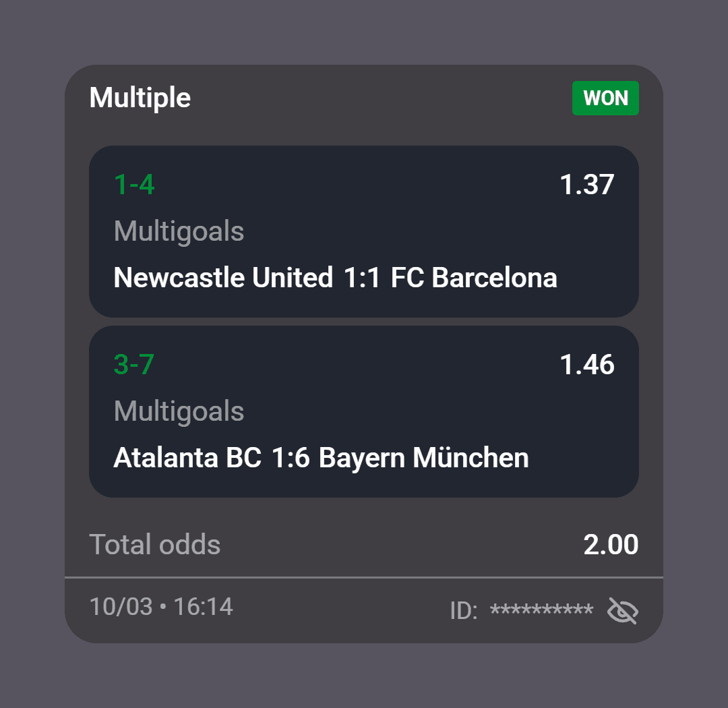Click the Total odds 2.00 value
This screenshot has width=728, height=708.
611,544
